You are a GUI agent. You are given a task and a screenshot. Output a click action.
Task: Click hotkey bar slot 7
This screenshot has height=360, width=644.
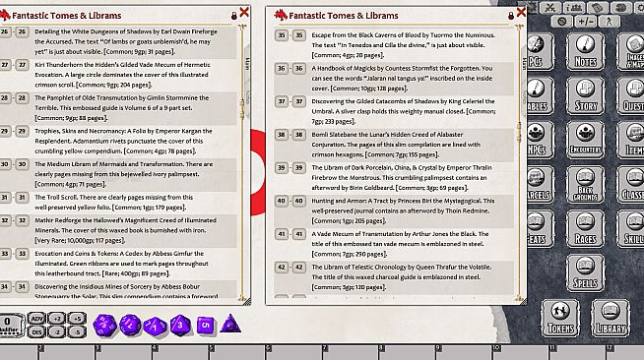pos(351,353)
